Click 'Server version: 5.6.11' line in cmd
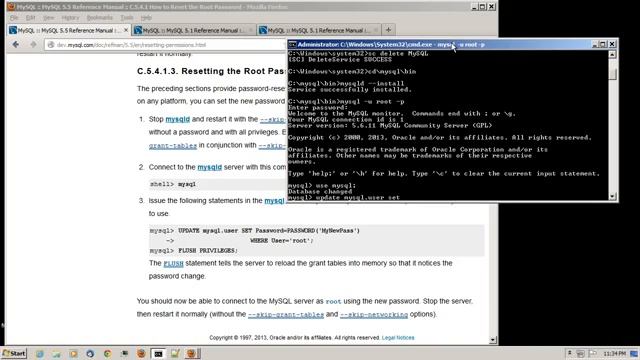640x360 pixels. coord(390,125)
